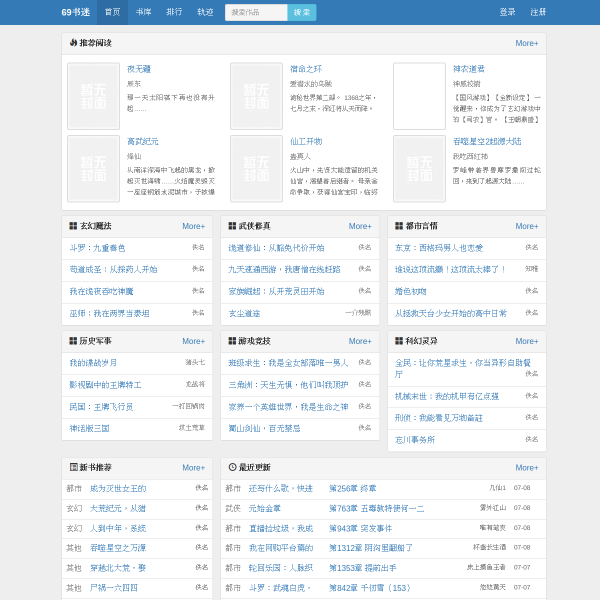Open 家族崛起：从开荒灵田开始
The height and width of the screenshot is (600, 600).
click(276, 292)
